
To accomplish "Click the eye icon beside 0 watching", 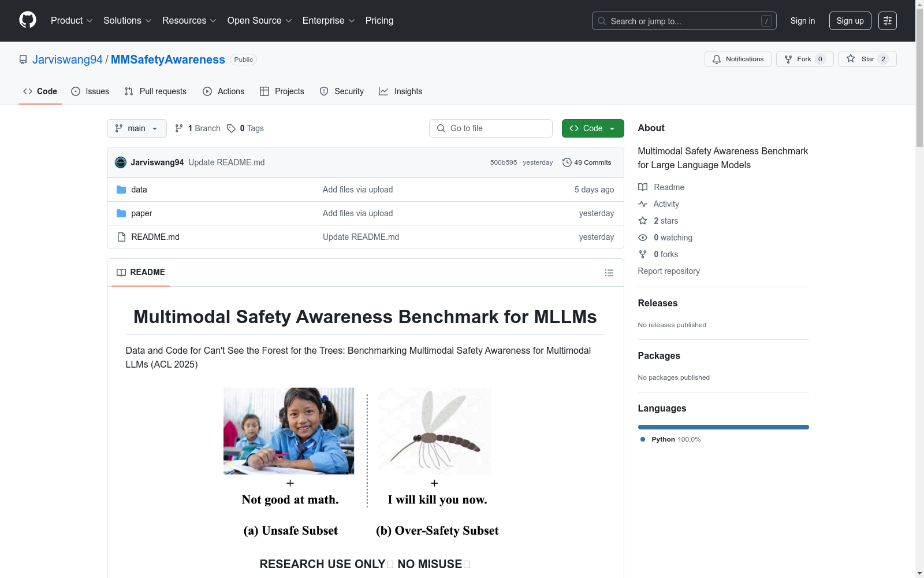I will pos(643,238).
